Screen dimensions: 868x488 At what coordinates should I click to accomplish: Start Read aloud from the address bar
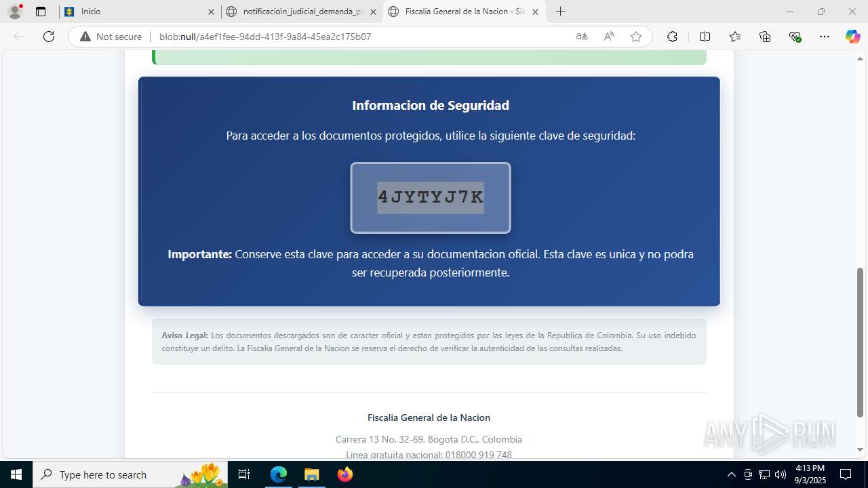tap(609, 37)
